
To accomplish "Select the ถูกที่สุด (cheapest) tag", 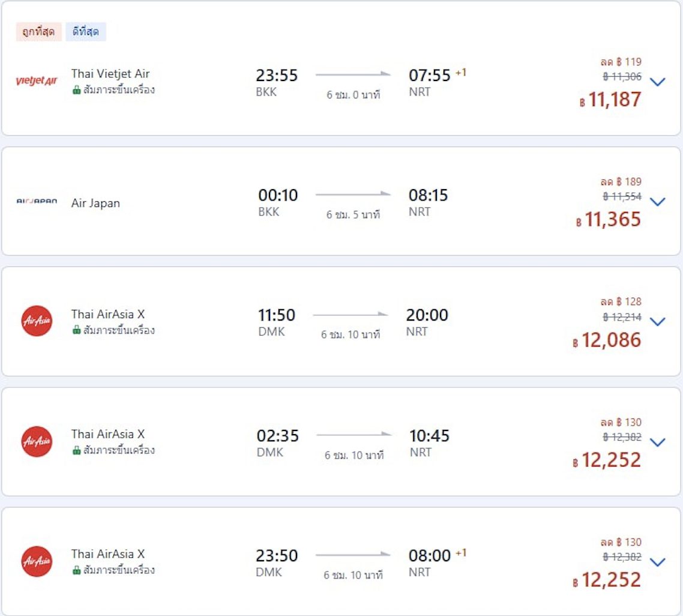I will coord(39,32).
